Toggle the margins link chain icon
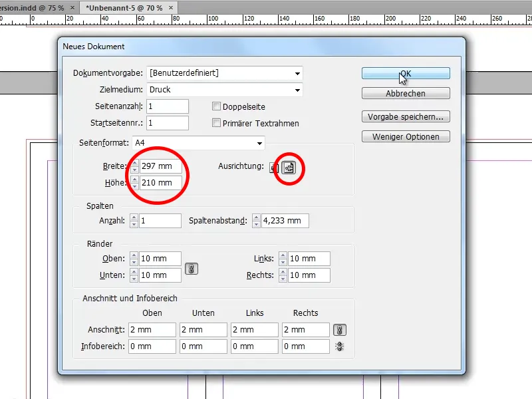Image resolution: width=532 pixels, height=399 pixels. (x=192, y=269)
